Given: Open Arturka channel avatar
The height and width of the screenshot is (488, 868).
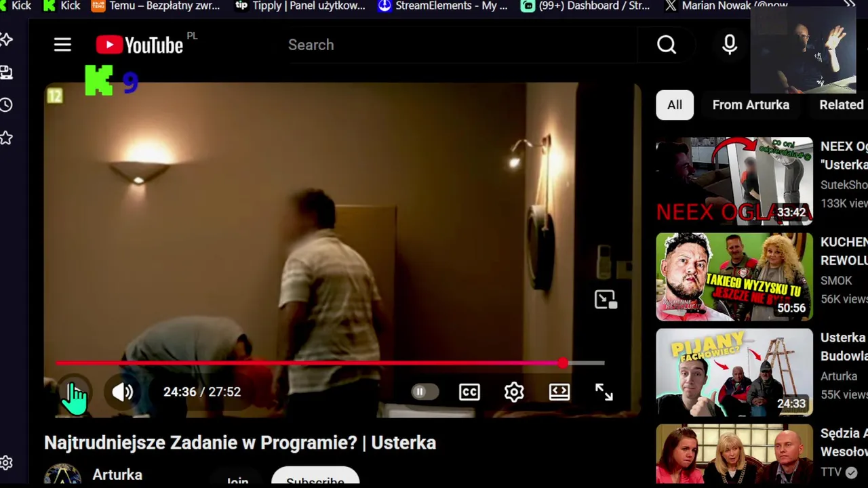Looking at the screenshot, I should (62, 474).
